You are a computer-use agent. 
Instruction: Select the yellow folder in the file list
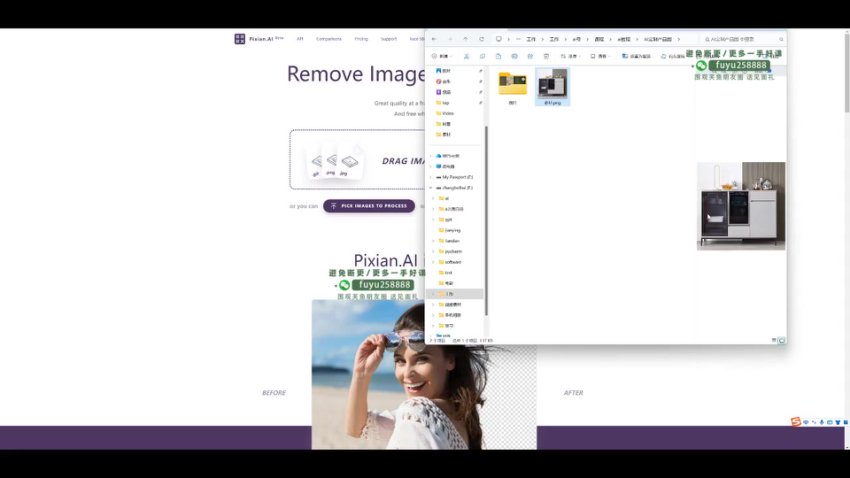coord(513,84)
